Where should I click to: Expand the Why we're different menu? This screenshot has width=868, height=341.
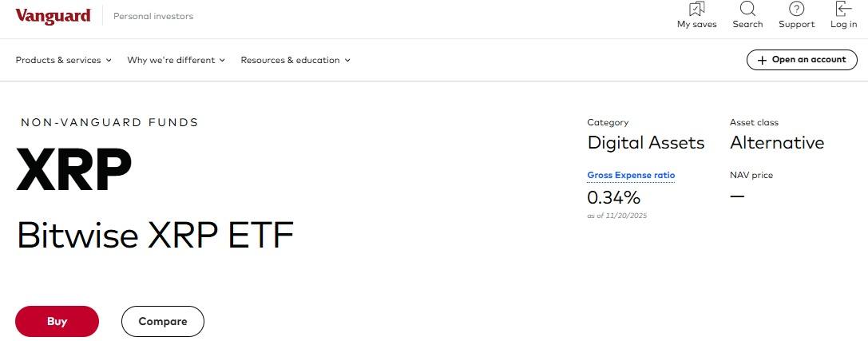(176, 60)
